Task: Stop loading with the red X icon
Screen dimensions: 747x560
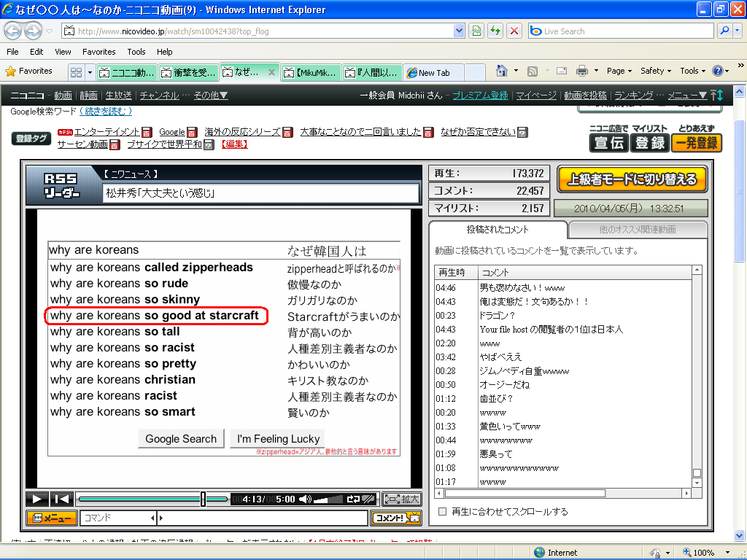Action: click(x=514, y=31)
